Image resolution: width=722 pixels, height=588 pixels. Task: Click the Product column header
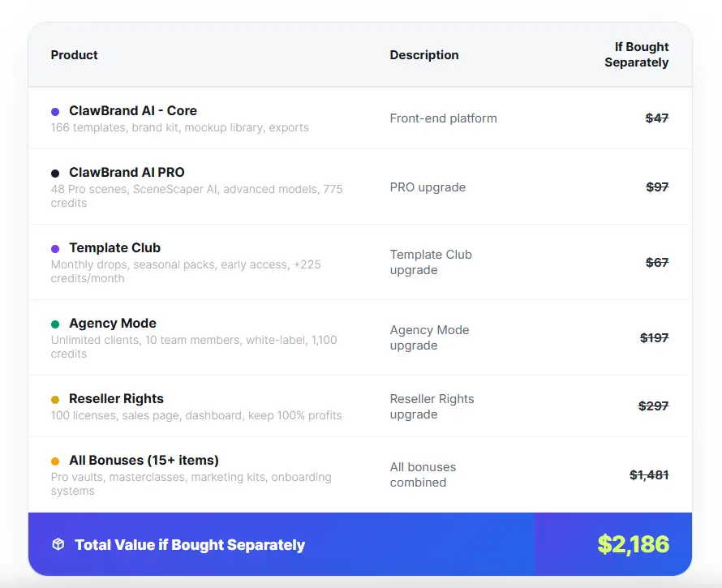pyautogui.click(x=74, y=55)
